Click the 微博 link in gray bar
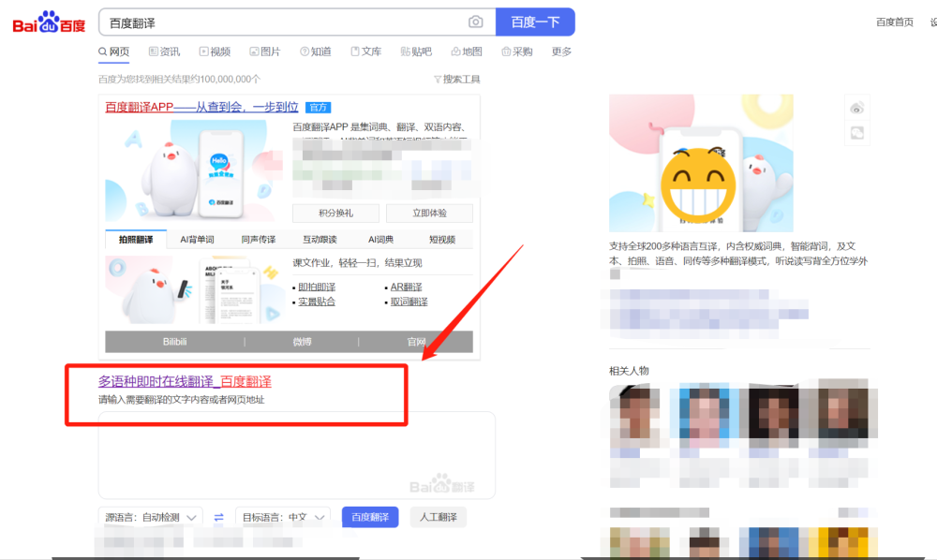 point(302,342)
